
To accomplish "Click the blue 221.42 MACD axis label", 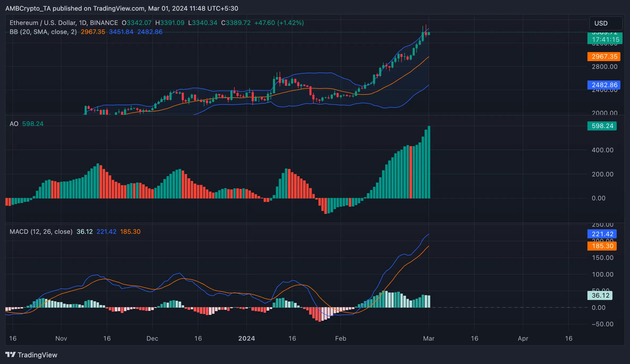I will [x=602, y=234].
